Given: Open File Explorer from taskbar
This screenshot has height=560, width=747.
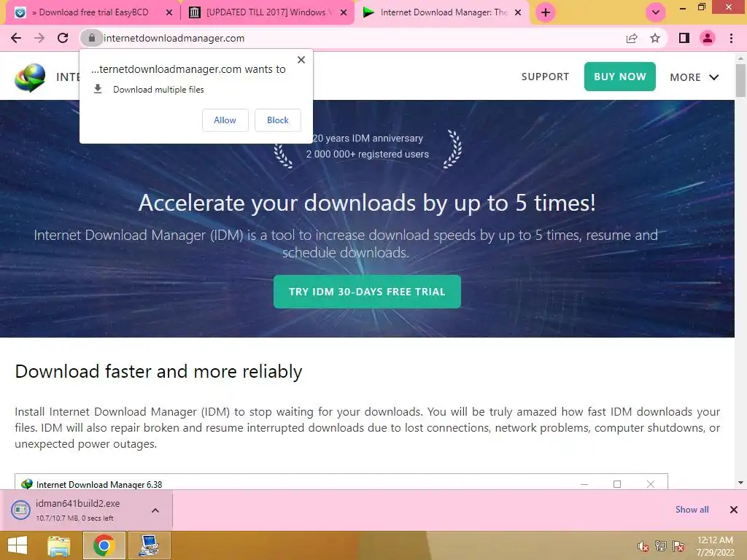Looking at the screenshot, I should [x=59, y=545].
